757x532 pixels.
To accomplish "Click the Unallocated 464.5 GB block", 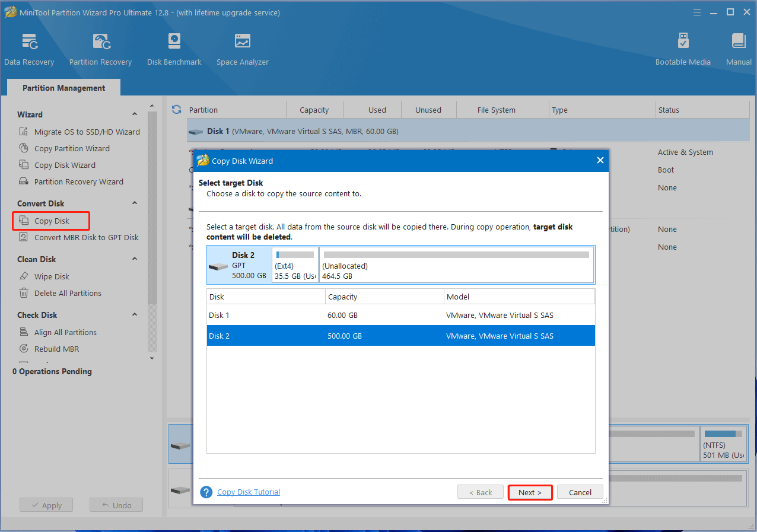I will click(x=456, y=265).
